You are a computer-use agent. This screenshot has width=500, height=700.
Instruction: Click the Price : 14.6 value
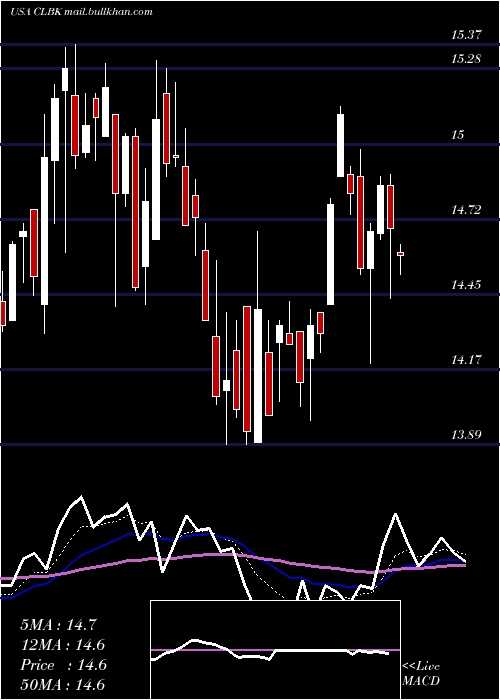tap(63, 665)
